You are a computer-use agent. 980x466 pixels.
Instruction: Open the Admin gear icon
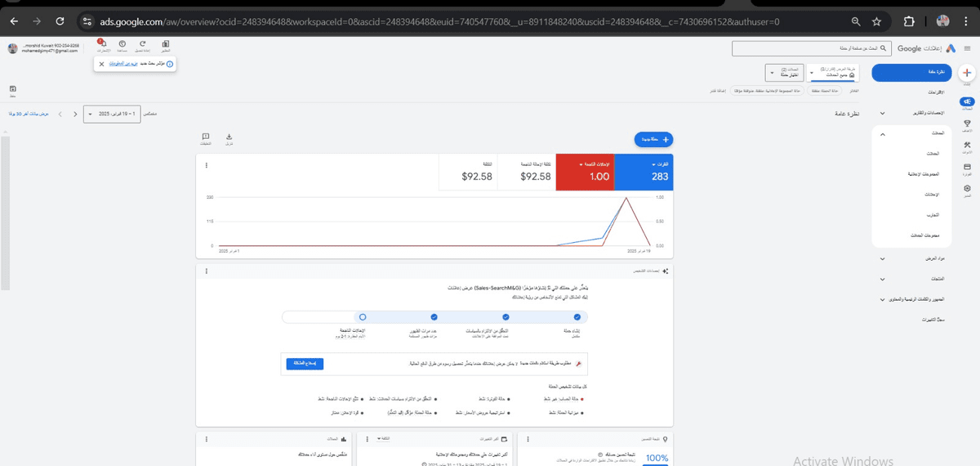point(967,189)
